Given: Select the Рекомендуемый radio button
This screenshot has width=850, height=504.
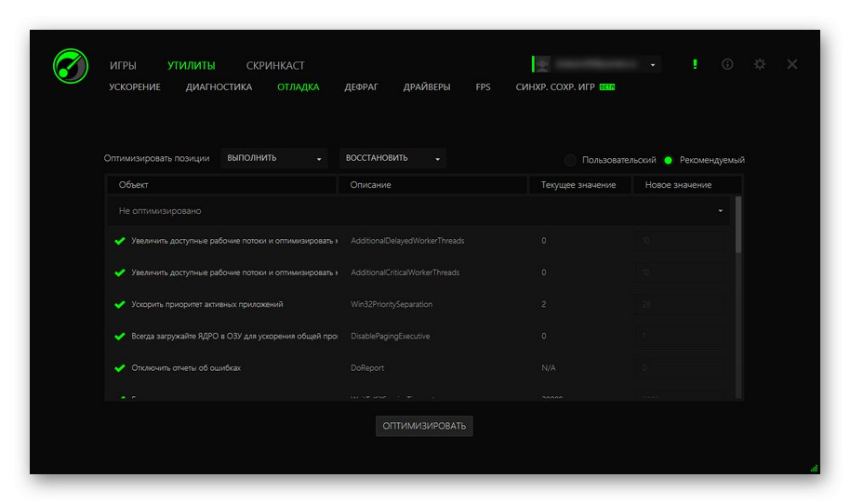Looking at the screenshot, I should 669,160.
